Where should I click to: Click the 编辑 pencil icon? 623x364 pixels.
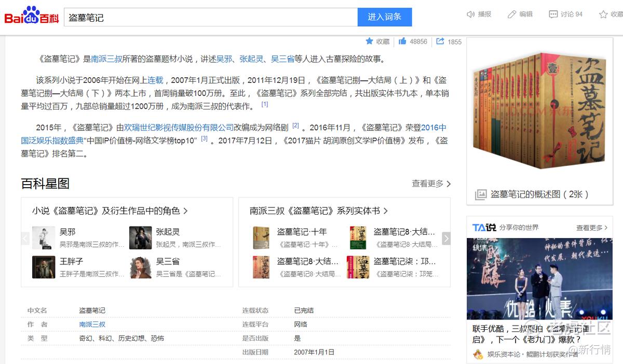[x=512, y=14]
